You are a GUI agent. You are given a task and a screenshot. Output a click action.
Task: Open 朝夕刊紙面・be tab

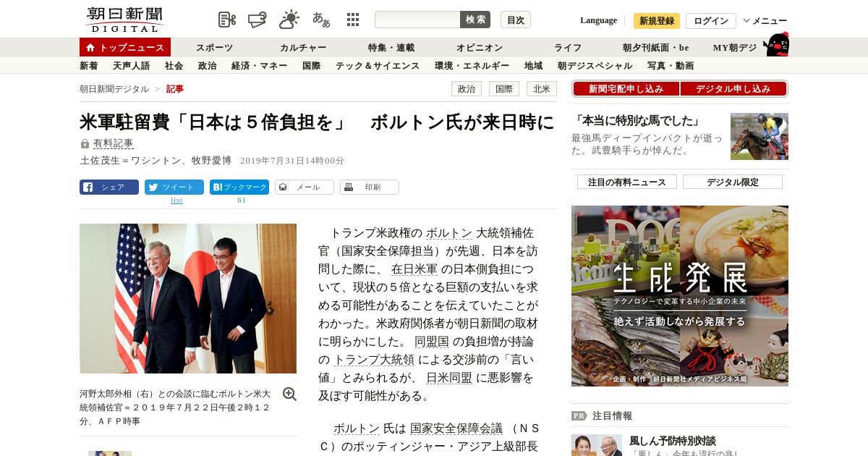click(x=656, y=48)
